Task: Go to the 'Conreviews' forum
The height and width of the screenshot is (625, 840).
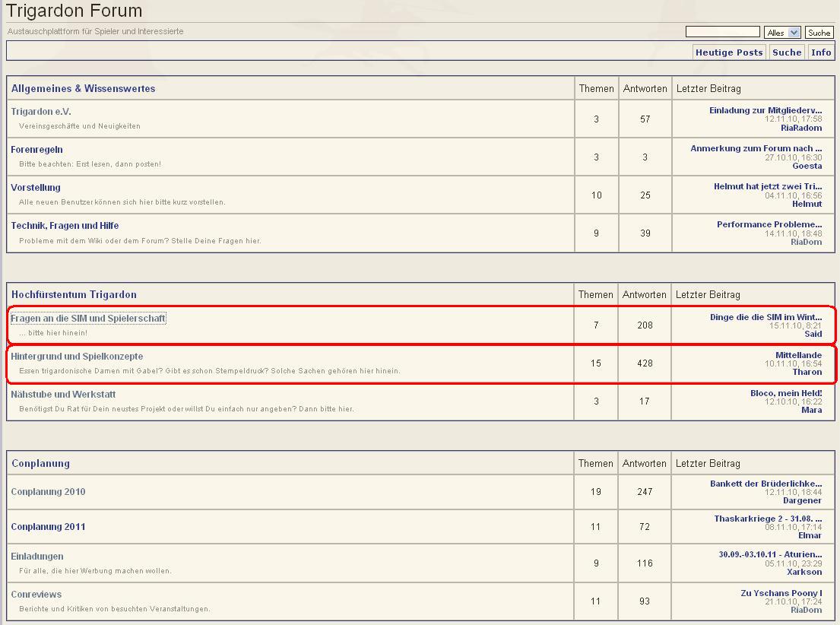Action: coord(36,595)
